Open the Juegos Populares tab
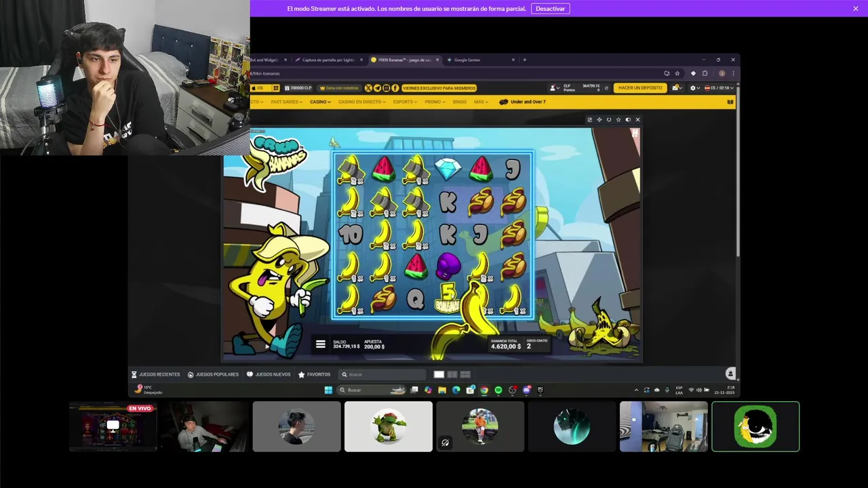The height and width of the screenshot is (488, 868). (x=213, y=374)
